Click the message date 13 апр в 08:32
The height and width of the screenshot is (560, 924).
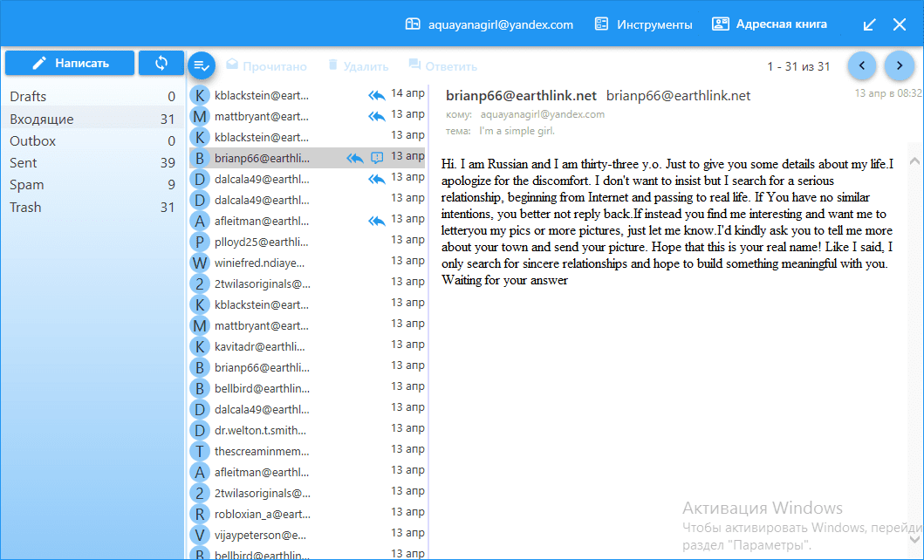888,93
